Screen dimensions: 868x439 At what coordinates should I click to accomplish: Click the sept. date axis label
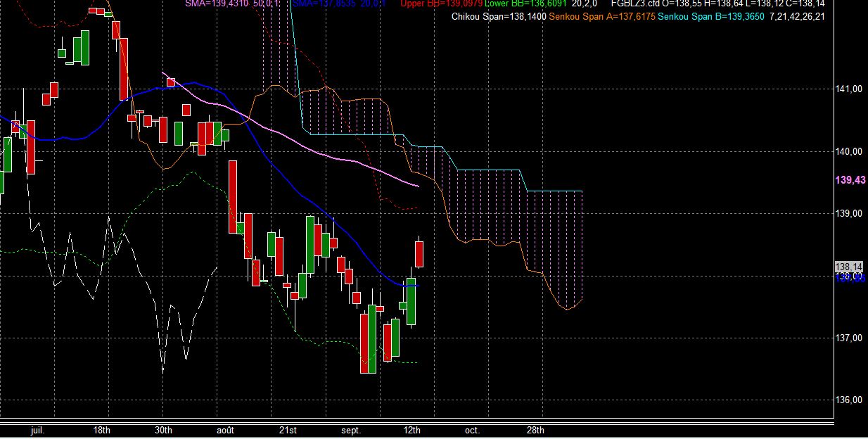[350, 430]
